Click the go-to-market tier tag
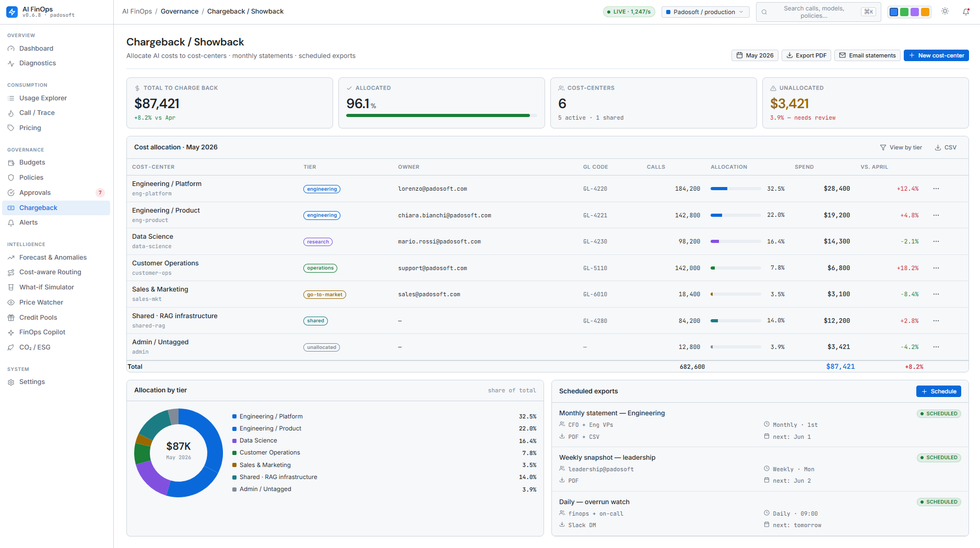 (325, 295)
